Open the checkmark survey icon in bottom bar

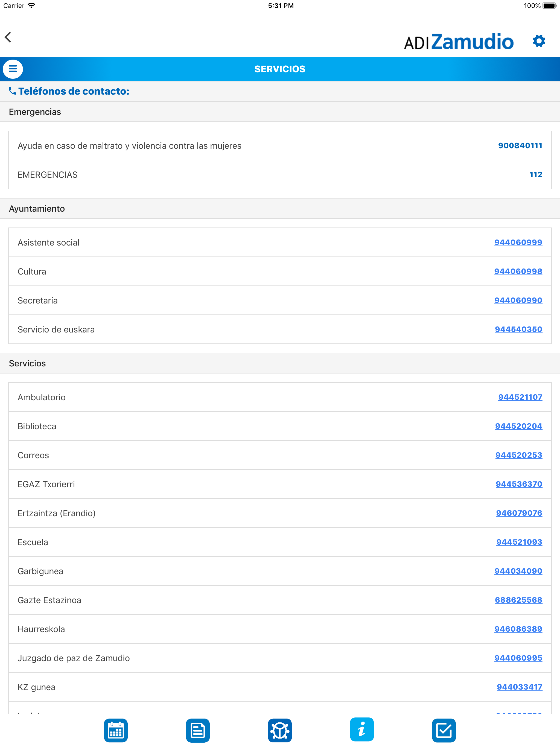444,730
